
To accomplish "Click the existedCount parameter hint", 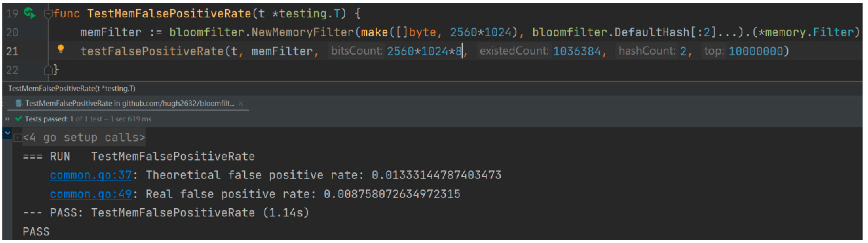I will pos(514,51).
